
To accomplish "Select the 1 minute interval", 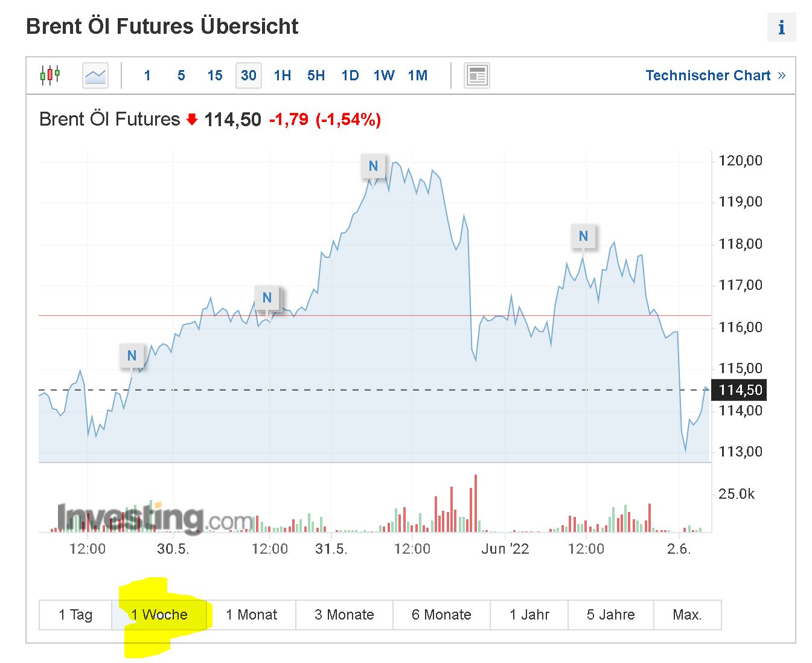I will click(147, 75).
